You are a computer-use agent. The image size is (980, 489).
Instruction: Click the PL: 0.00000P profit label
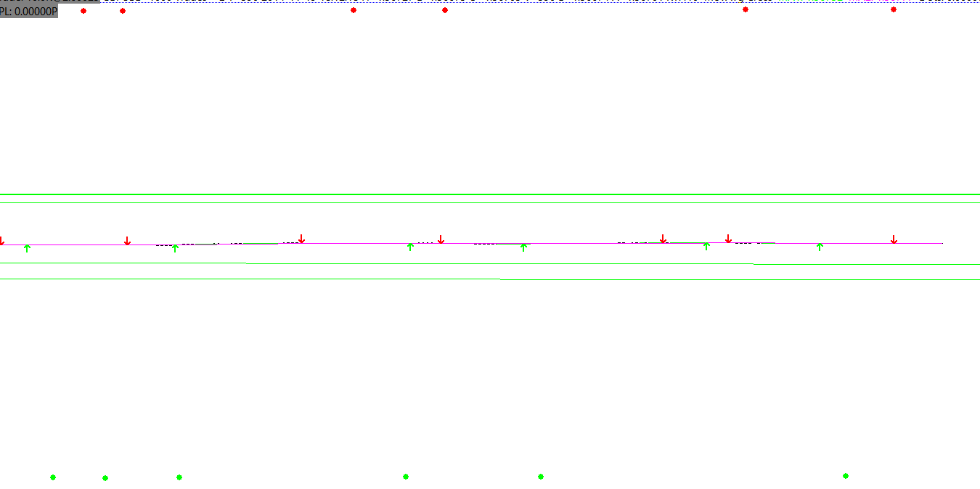(28, 12)
